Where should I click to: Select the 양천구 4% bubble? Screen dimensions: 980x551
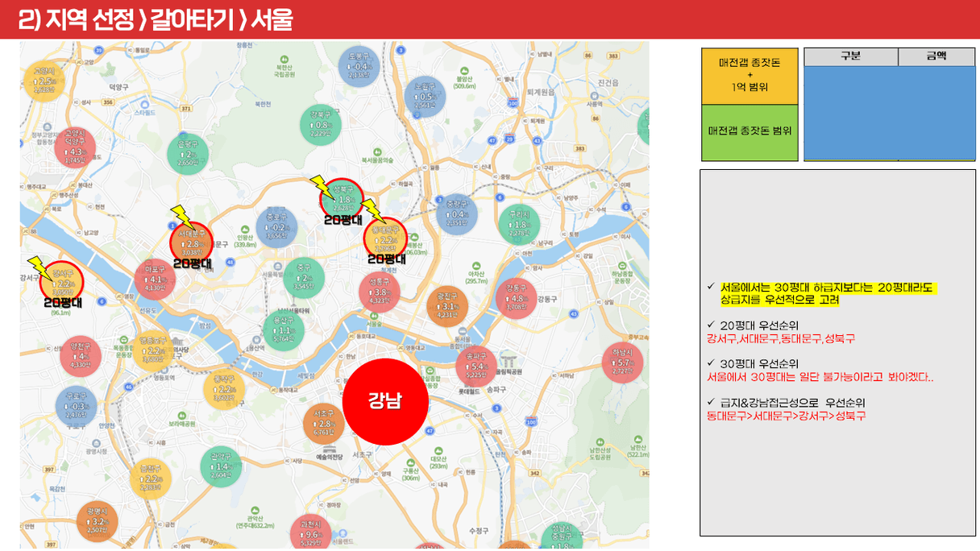click(x=81, y=355)
